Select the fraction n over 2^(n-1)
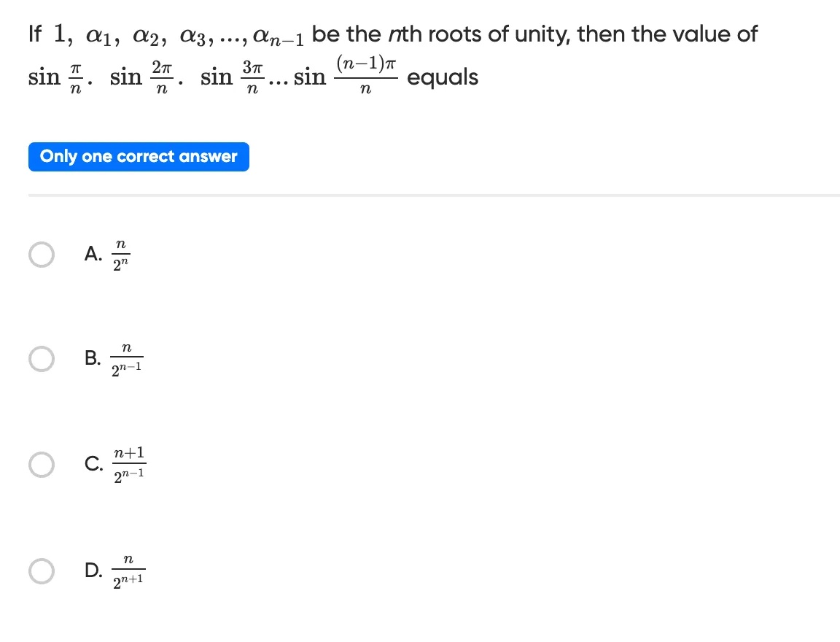The width and height of the screenshot is (840, 642). tap(127, 358)
